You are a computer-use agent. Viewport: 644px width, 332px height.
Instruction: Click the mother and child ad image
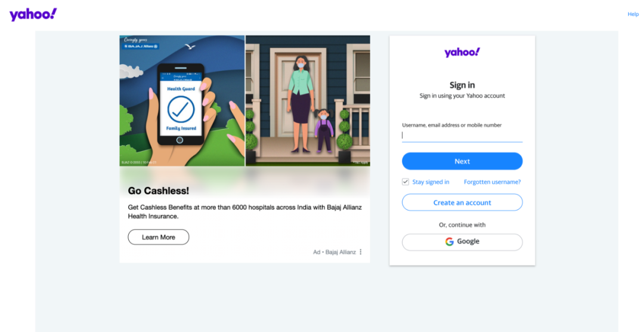(308, 101)
